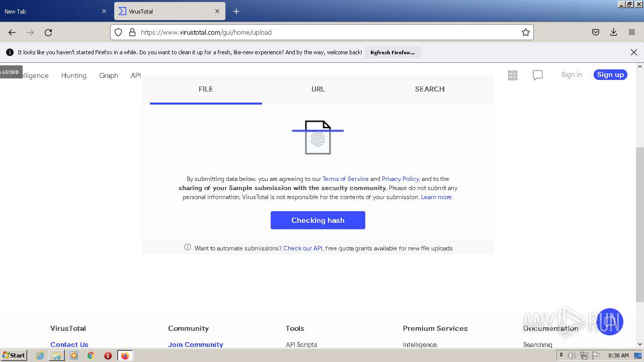Click the Action Center flag tray icon
Image resolution: width=644 pixels, height=362 pixels.
[x=596, y=355]
